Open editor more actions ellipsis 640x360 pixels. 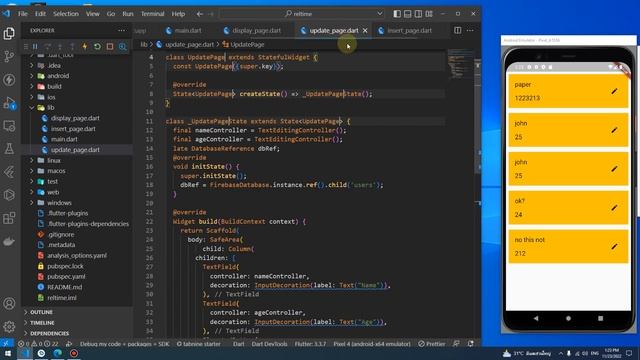point(470,30)
